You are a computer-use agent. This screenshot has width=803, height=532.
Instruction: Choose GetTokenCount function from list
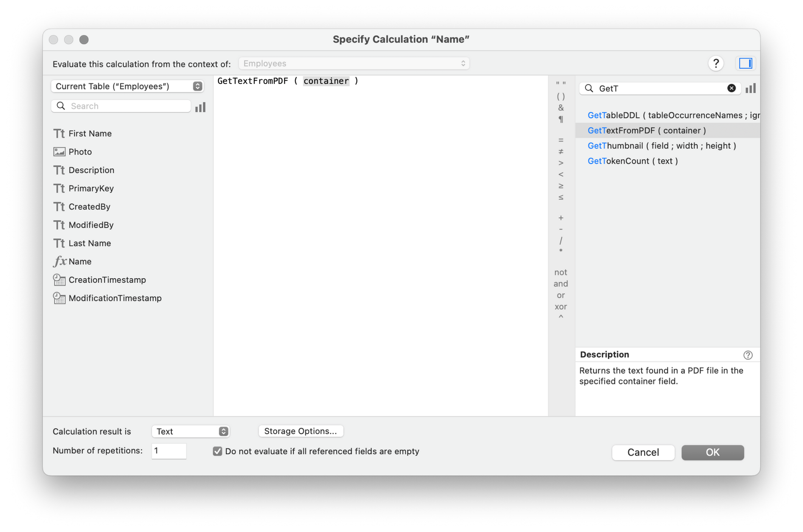(x=667, y=161)
